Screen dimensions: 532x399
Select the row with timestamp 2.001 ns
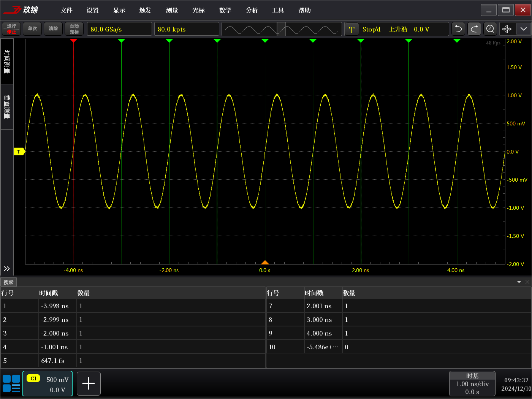click(399, 306)
